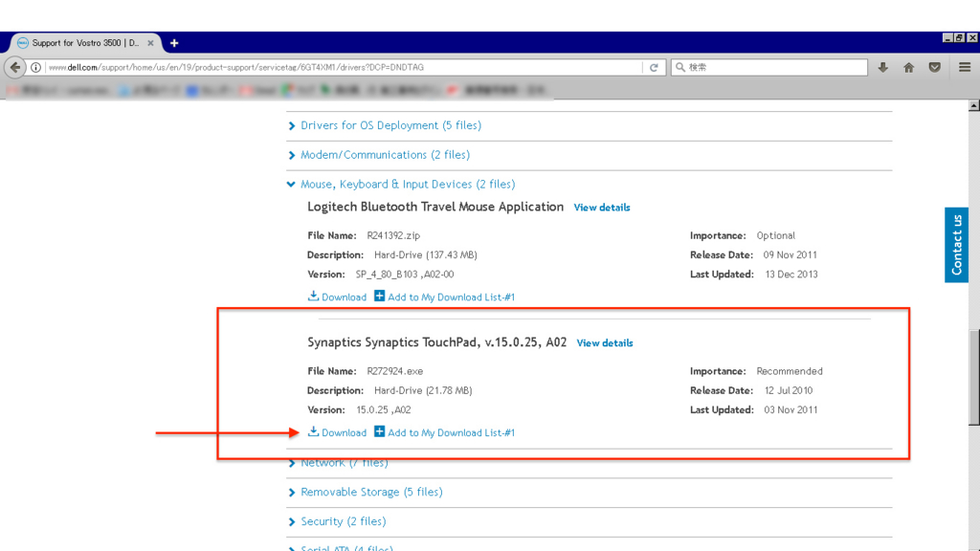Screen dimensions: 980x551
Task: Open site info icon in address bar
Action: coord(36,68)
